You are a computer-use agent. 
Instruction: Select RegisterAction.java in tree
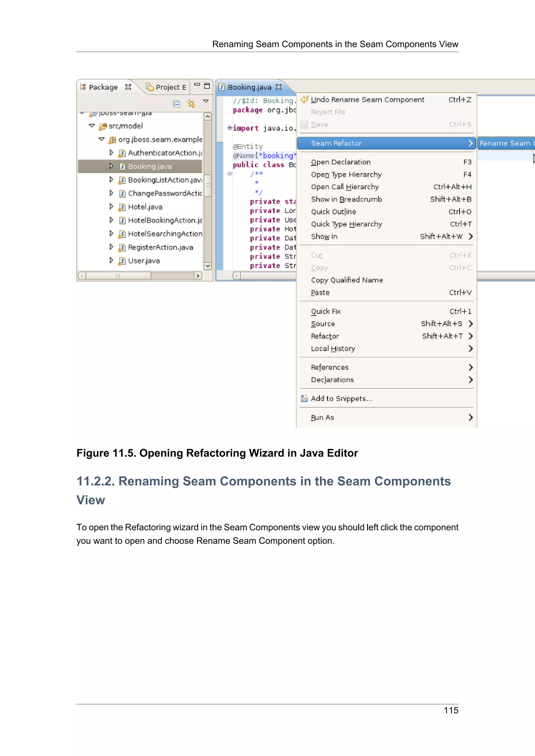point(160,247)
